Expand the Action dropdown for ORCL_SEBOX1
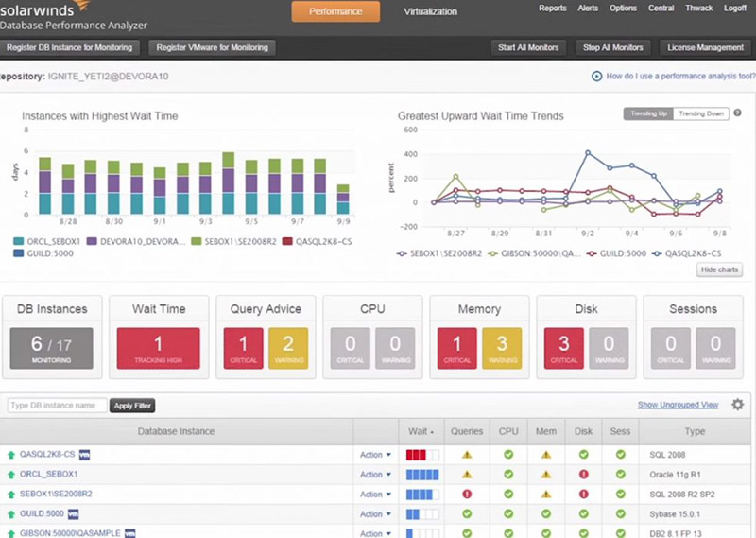The height and width of the screenshot is (538, 756). pos(375,475)
